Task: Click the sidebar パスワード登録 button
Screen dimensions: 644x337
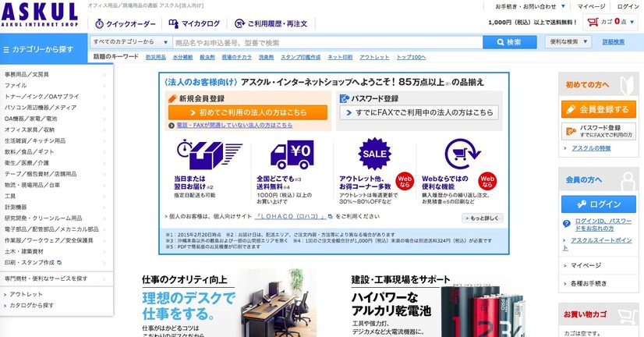Action: [599, 131]
